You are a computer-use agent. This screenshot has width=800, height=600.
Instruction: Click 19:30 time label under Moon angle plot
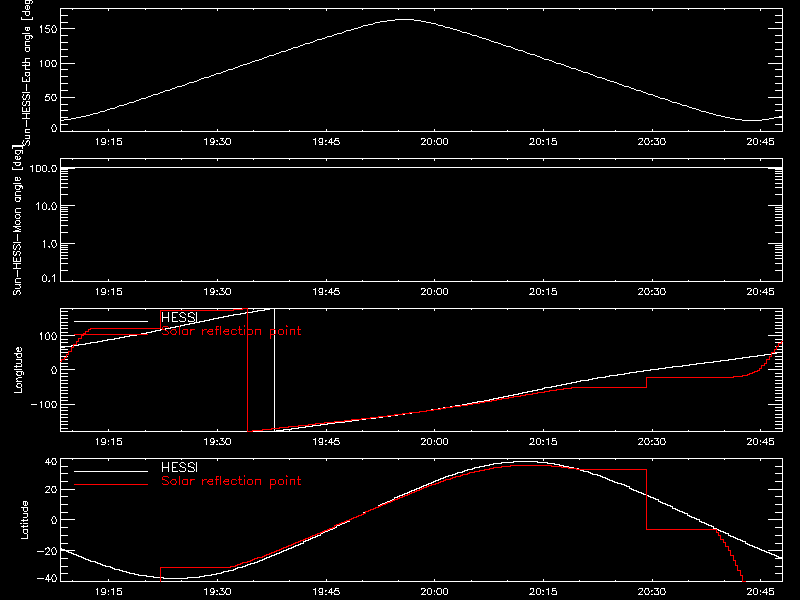coord(217,292)
